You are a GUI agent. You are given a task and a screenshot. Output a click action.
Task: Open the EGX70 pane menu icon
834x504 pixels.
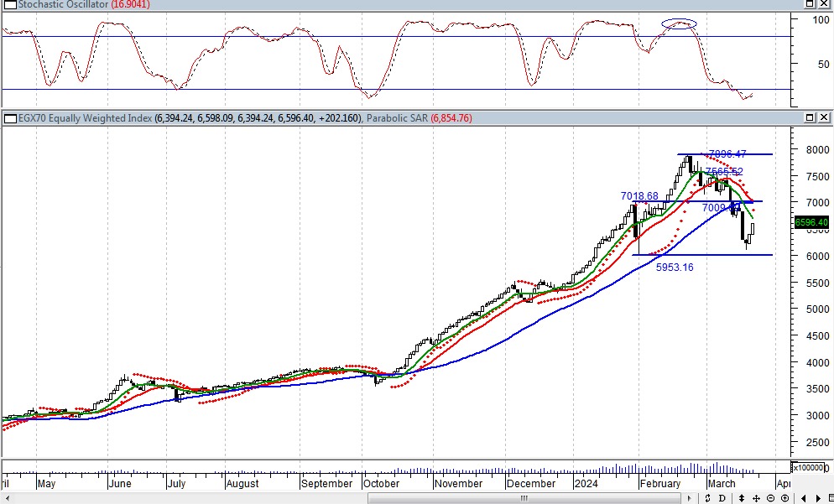click(8, 118)
